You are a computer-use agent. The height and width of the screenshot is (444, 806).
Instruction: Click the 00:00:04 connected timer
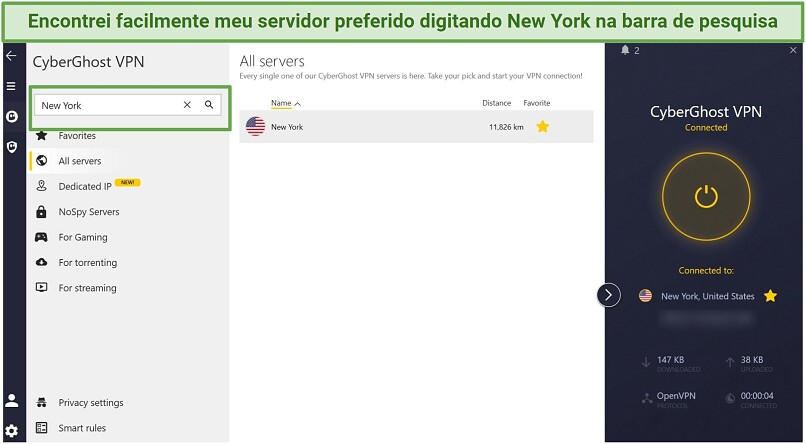pyautogui.click(x=757, y=396)
